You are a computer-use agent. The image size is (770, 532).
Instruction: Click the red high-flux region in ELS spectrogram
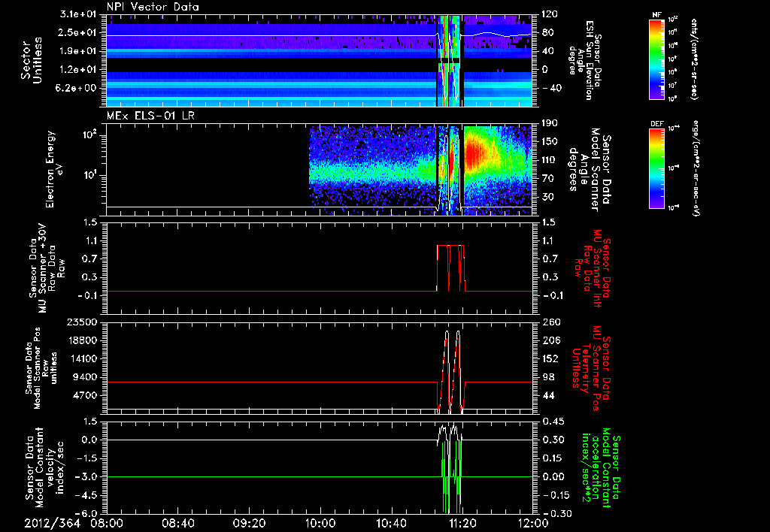(475, 153)
